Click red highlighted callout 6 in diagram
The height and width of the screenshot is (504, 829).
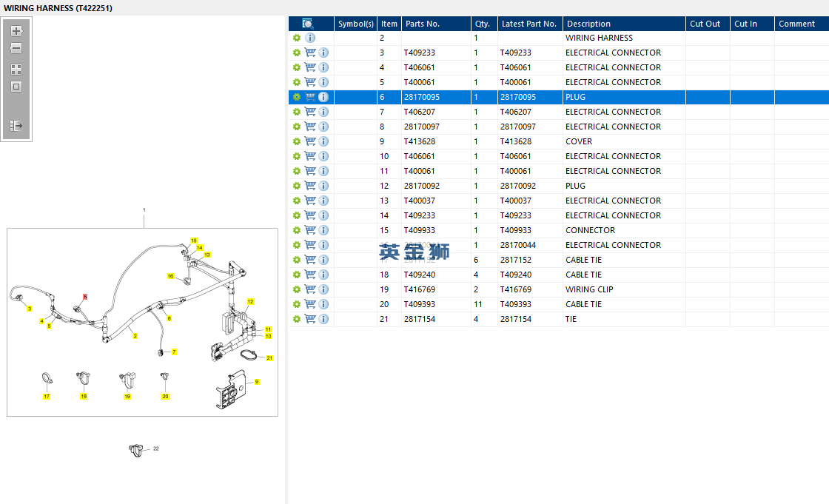click(x=85, y=297)
